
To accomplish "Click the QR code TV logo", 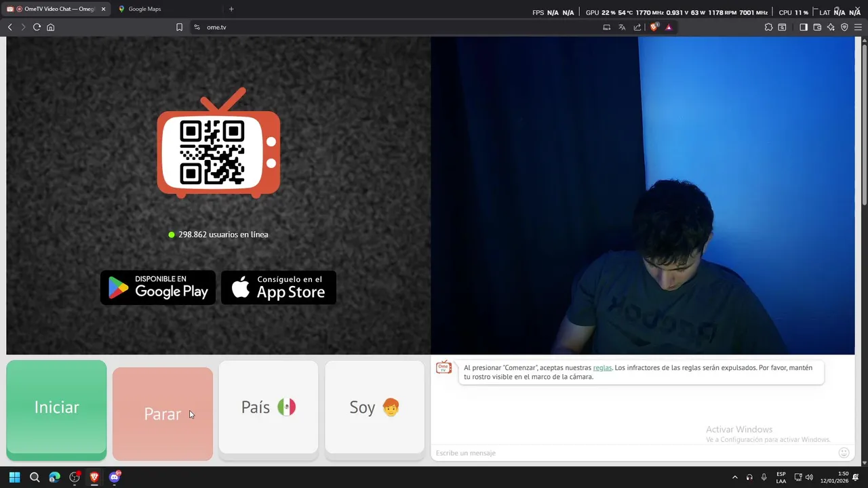I will 218,143.
